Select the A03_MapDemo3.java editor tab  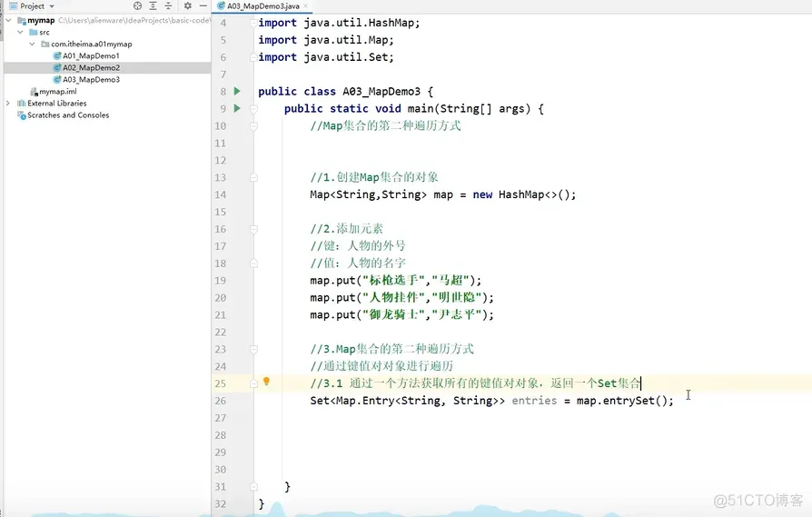click(x=262, y=6)
